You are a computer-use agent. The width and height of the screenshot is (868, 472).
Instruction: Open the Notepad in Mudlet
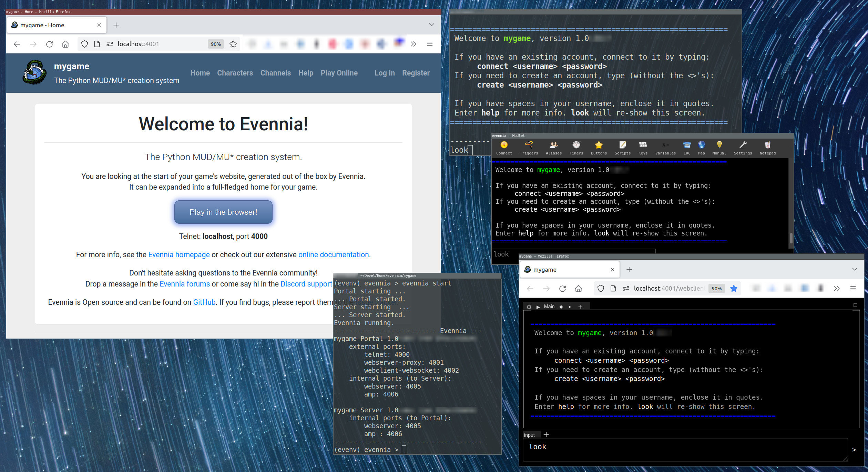[767, 148]
